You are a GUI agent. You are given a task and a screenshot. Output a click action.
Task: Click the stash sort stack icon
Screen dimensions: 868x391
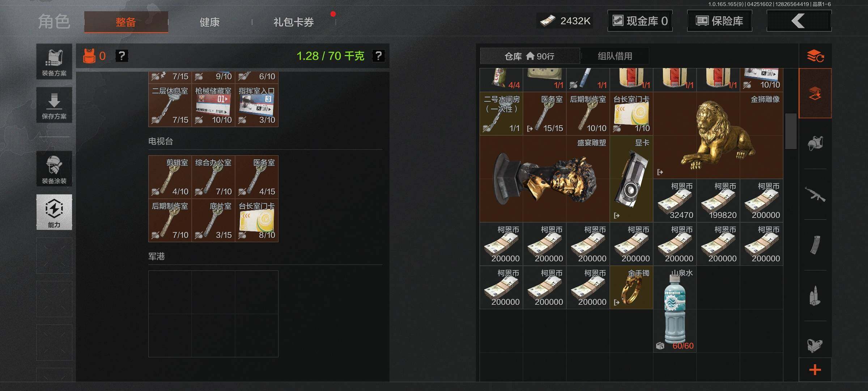pyautogui.click(x=815, y=56)
